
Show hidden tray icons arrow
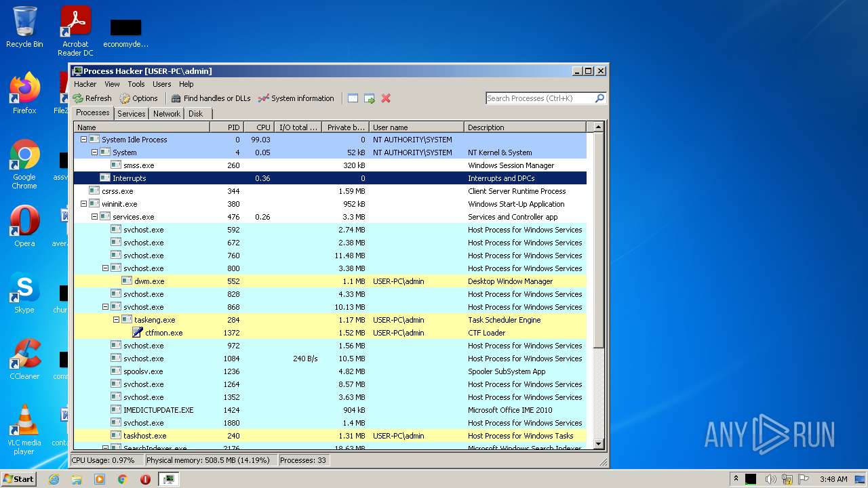(736, 479)
